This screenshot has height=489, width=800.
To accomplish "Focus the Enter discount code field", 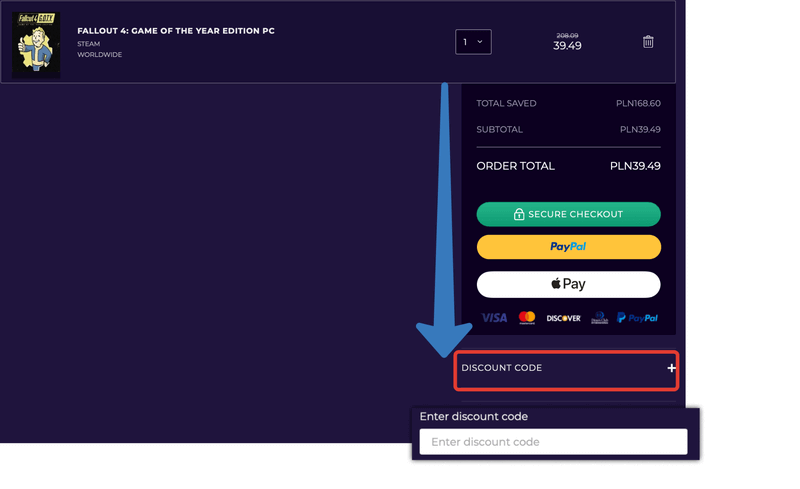I will [553, 442].
